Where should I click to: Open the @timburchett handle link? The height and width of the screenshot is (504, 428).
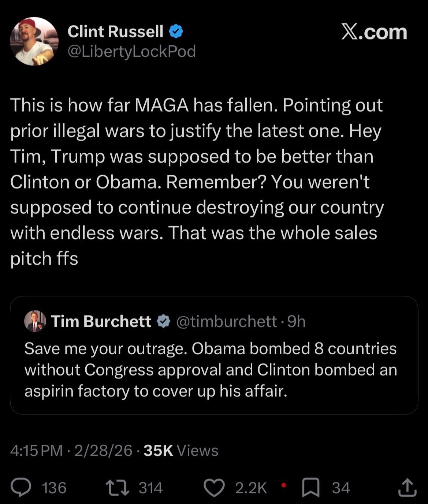pyautogui.click(x=226, y=321)
